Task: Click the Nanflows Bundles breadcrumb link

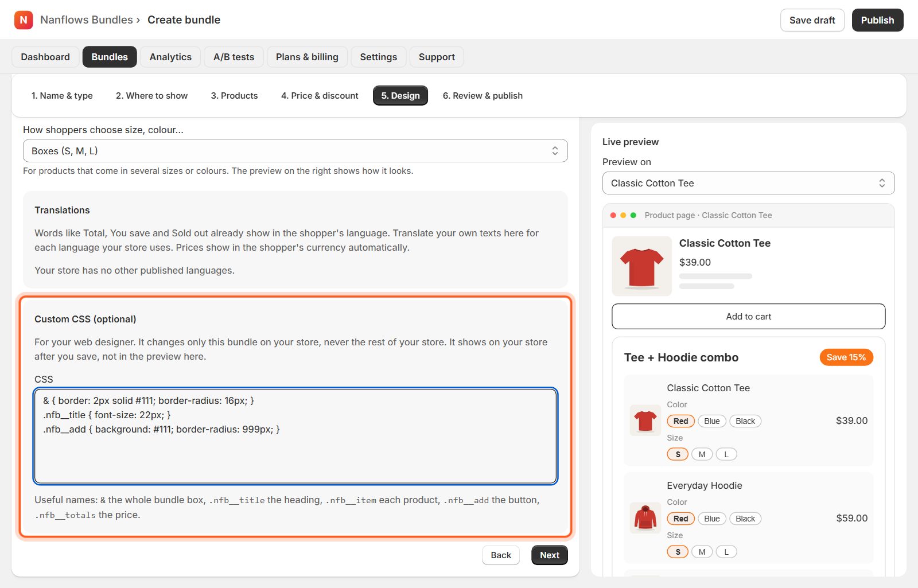Action: coord(87,20)
